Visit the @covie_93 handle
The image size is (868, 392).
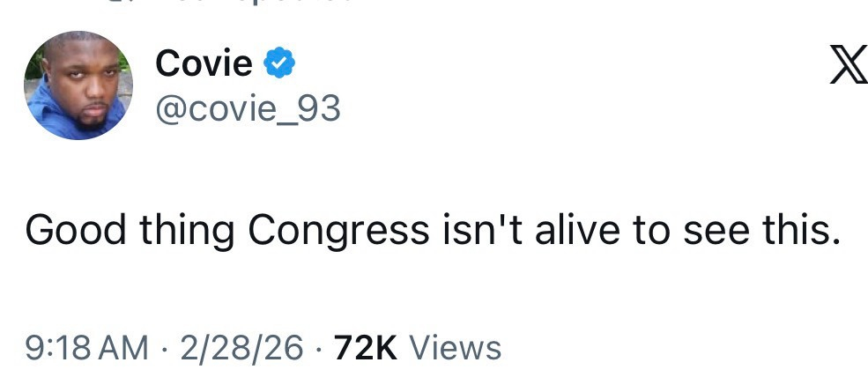(x=248, y=108)
